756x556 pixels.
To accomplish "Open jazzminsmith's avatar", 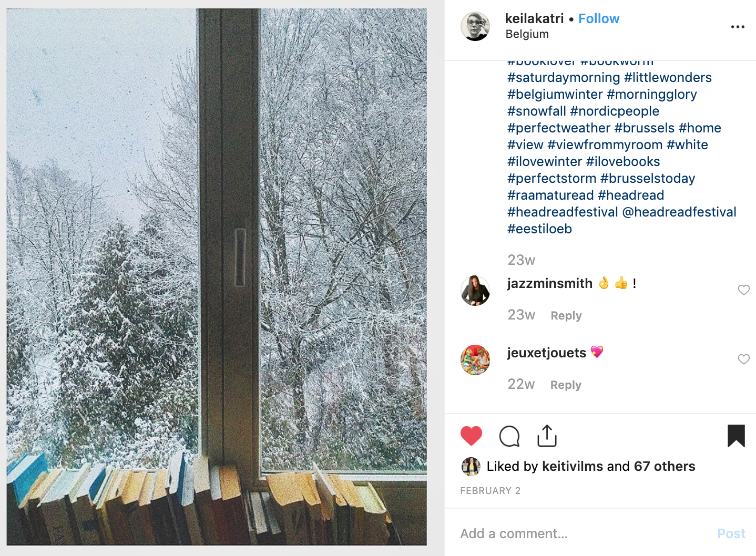I will pyautogui.click(x=475, y=291).
